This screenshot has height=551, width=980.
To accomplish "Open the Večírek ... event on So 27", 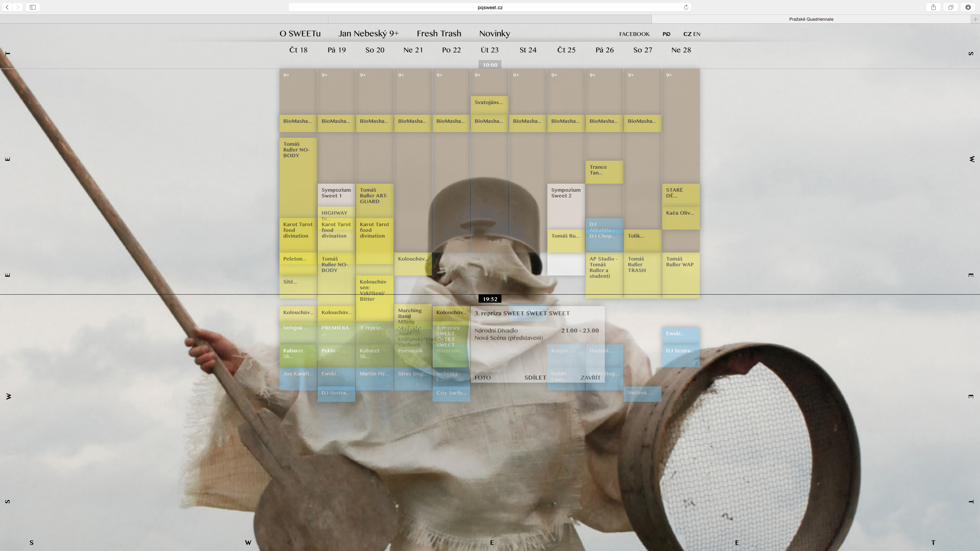I will 642,394.
